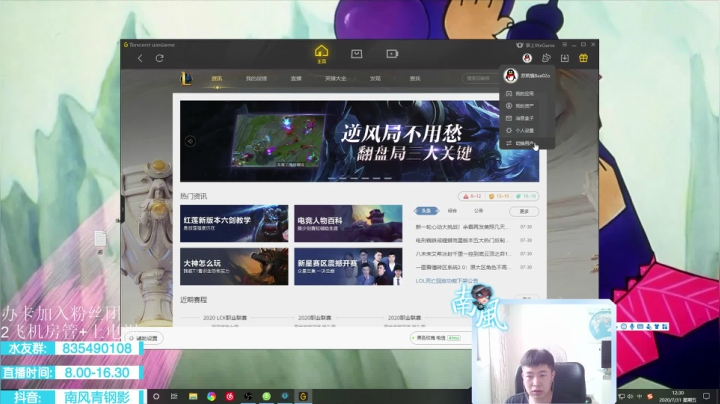Click the 辅助设置 button at bottom left
The image size is (720, 404).
pos(144,338)
